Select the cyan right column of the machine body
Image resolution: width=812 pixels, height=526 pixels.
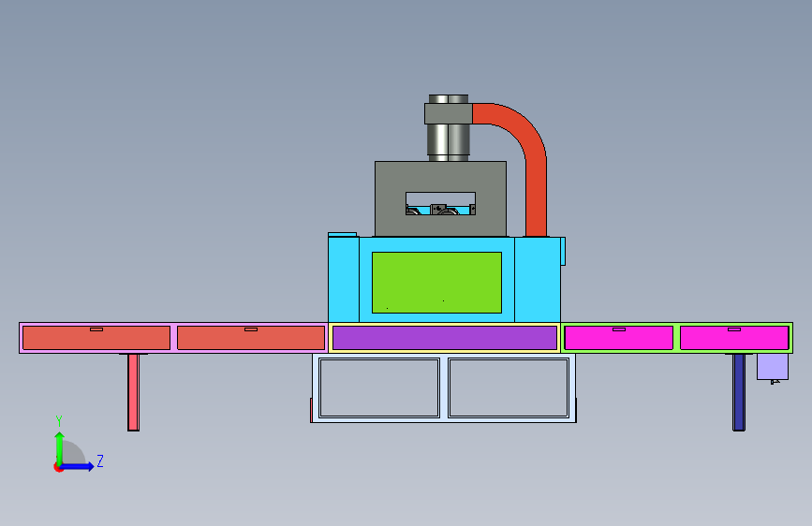(538, 280)
